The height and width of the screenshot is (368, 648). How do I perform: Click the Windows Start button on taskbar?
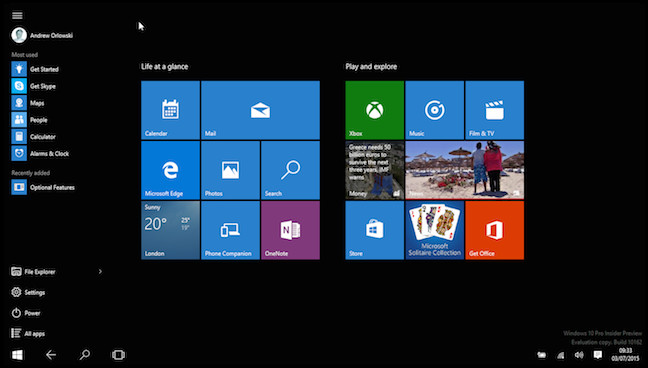tap(17, 355)
